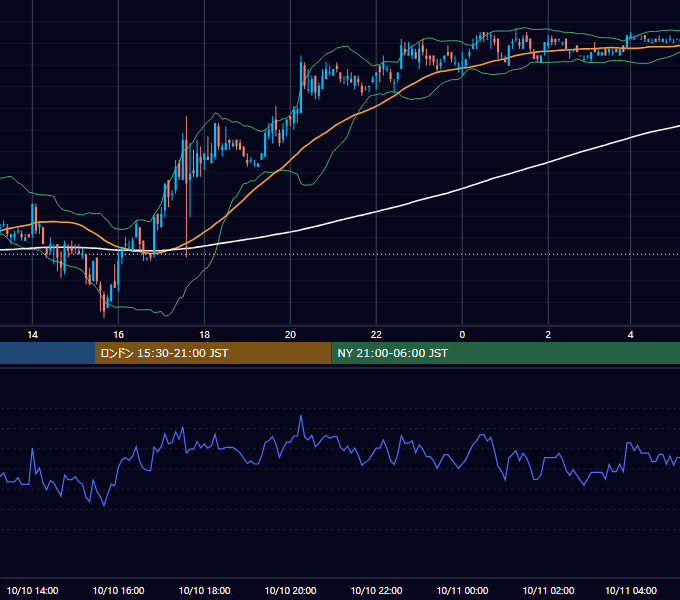
Task: Click the lowest candle just before 16:00
Action: coord(104,305)
